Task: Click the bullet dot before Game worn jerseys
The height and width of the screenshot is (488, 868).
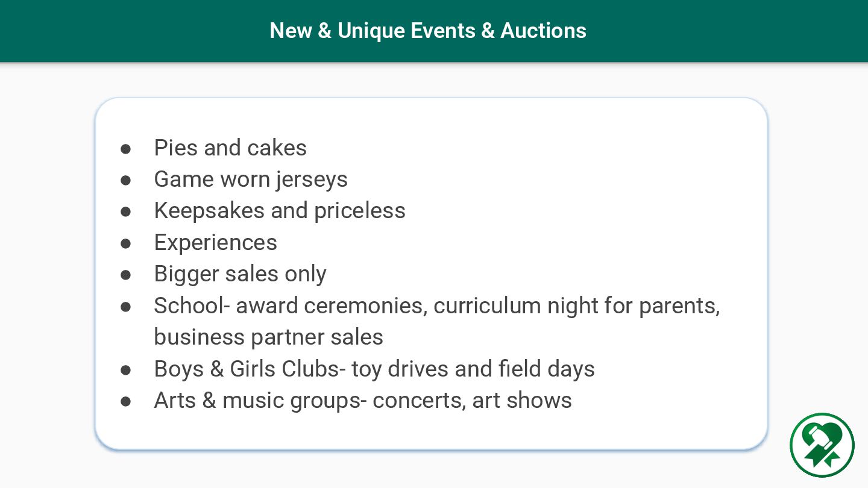Action: [125, 180]
